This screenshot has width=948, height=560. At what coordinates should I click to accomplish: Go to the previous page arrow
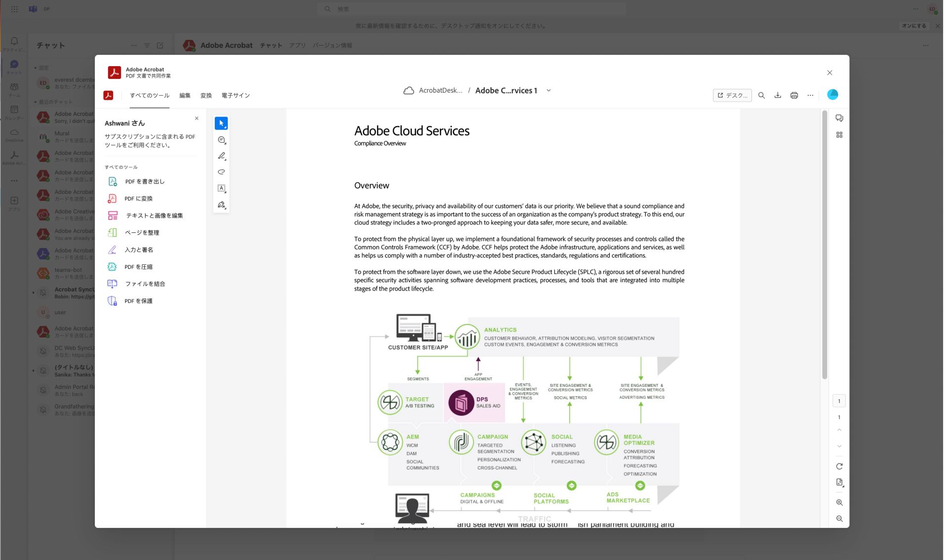(839, 430)
